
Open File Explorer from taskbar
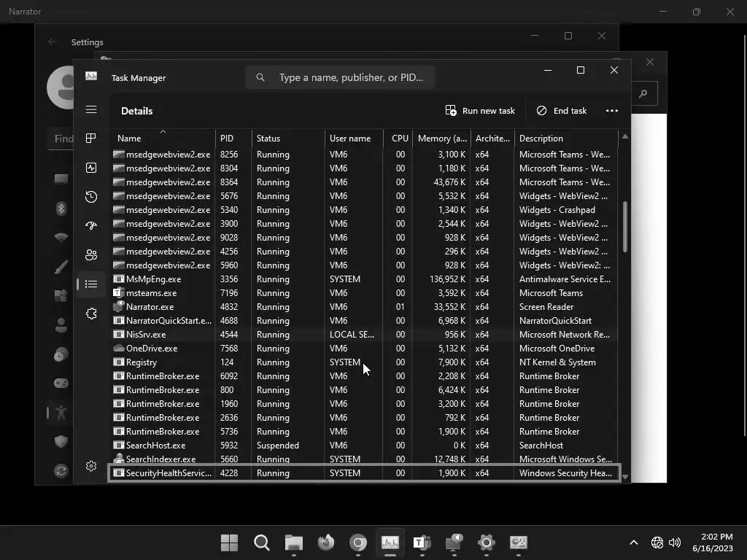tap(293, 542)
